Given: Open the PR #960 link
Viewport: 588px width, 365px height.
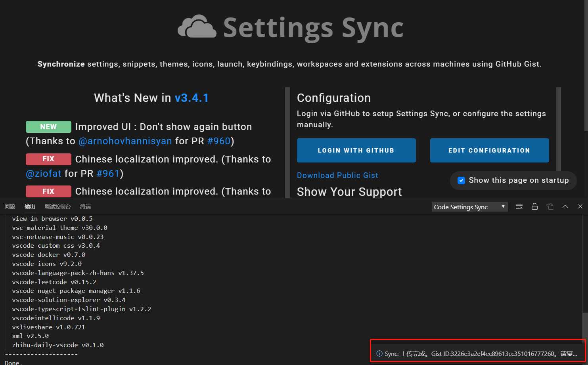Looking at the screenshot, I should (219, 141).
